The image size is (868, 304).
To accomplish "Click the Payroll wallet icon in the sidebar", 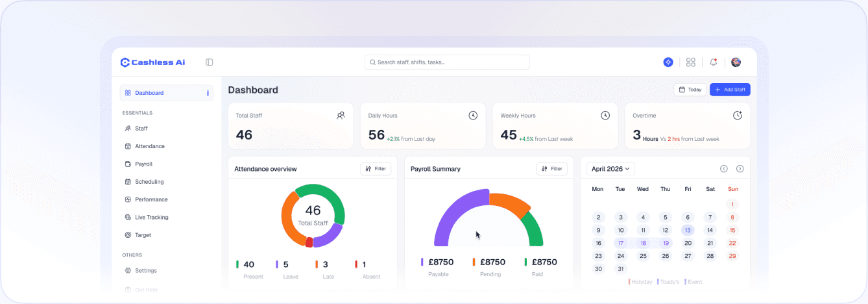I will [128, 164].
